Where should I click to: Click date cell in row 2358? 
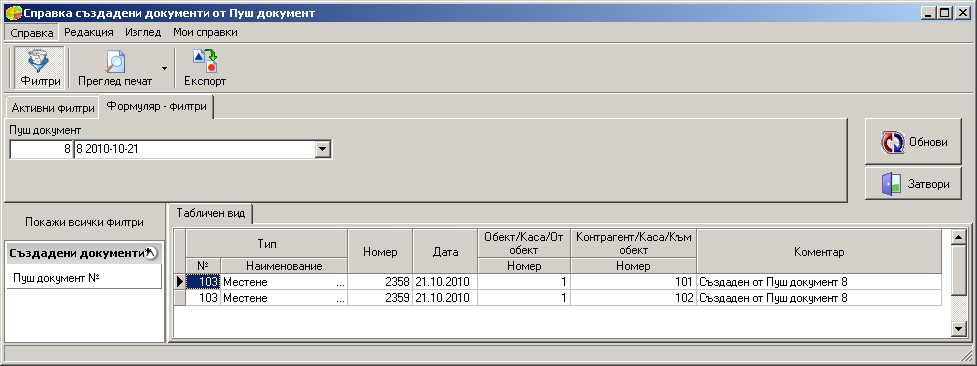coord(445,282)
